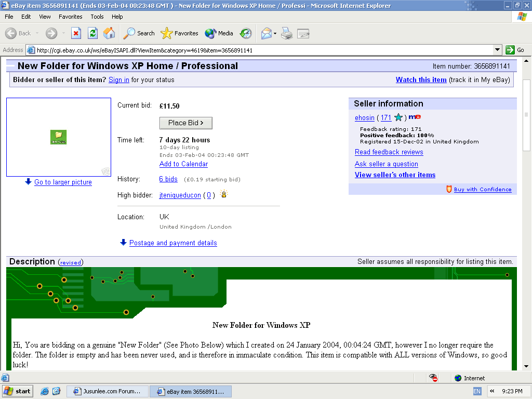Click the scroll up arrow of the page scrollbar

(x=526, y=61)
